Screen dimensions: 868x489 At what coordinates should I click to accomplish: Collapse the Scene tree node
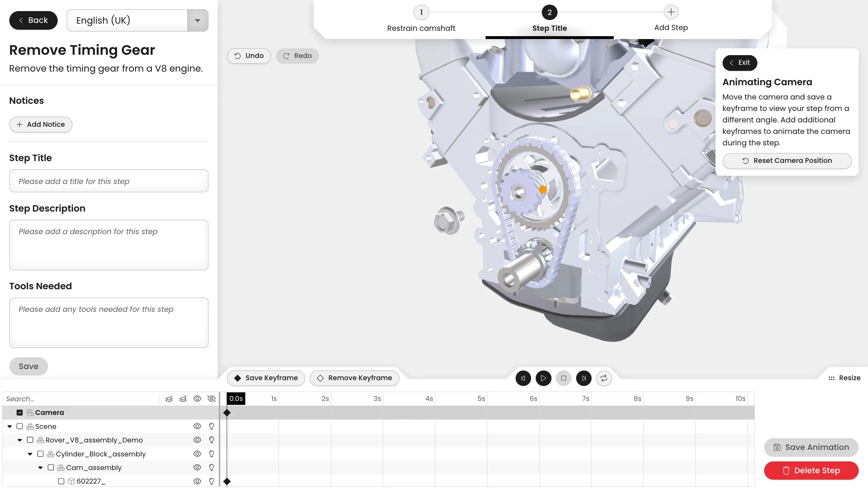click(10, 426)
